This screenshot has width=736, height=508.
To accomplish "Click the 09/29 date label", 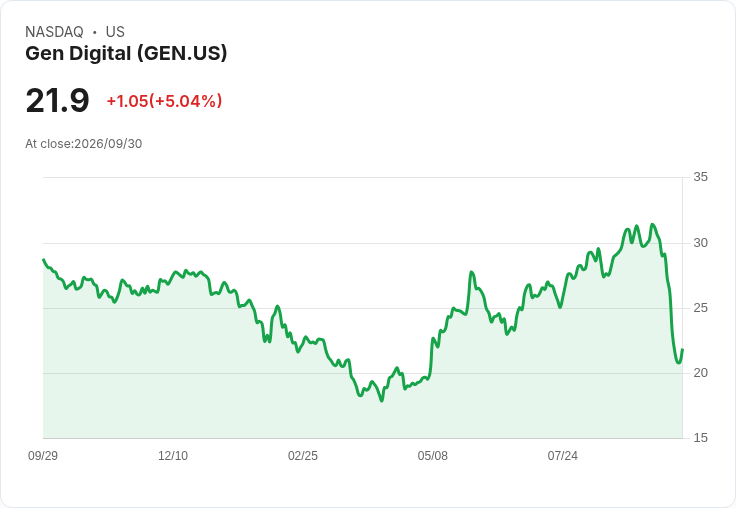I will click(43, 456).
